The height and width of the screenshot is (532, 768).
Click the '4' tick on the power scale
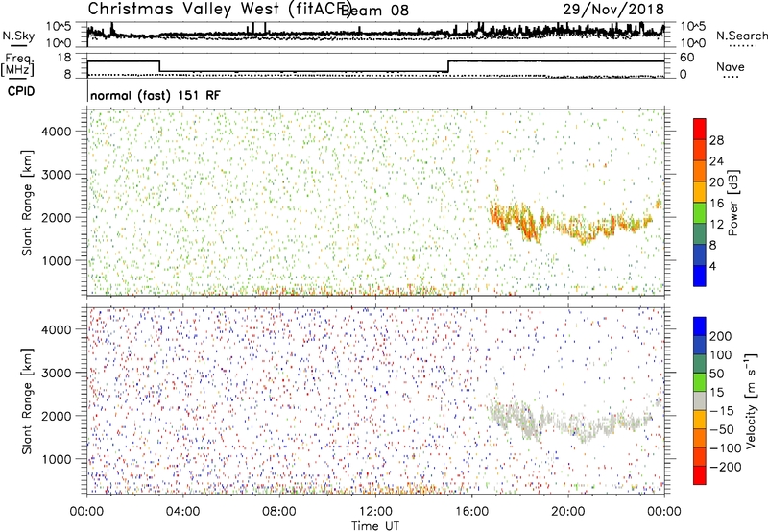tap(712, 266)
